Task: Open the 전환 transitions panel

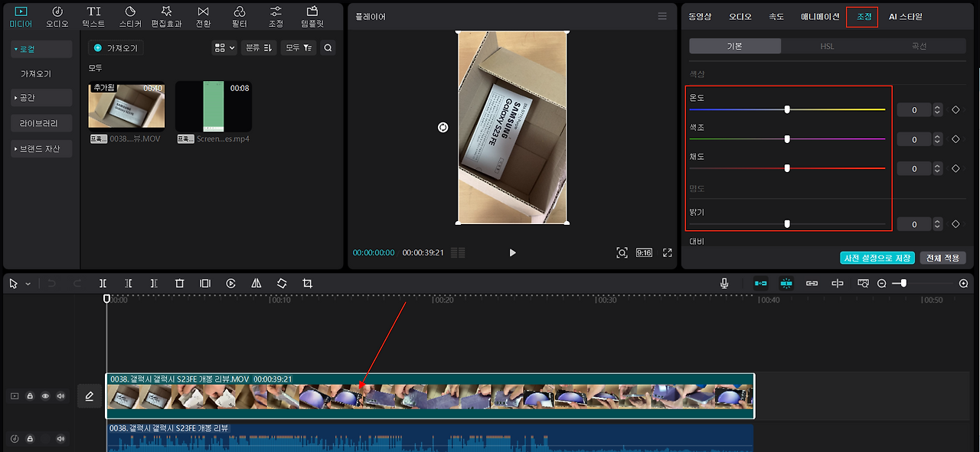Action: pyautogui.click(x=203, y=17)
